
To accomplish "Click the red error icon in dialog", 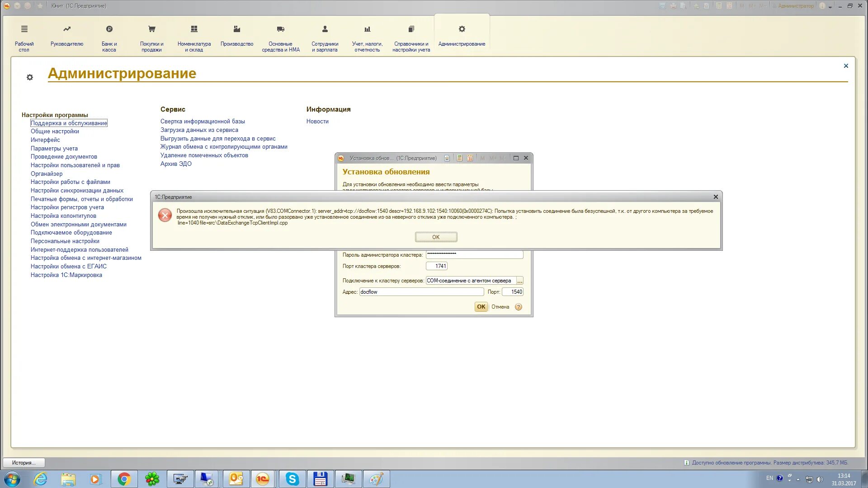I will [165, 215].
